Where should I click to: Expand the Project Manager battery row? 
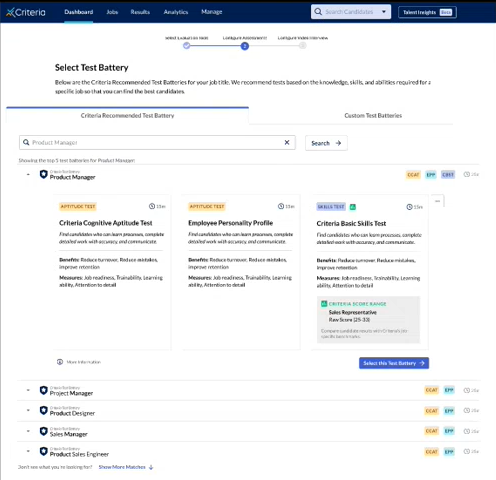coord(28,390)
